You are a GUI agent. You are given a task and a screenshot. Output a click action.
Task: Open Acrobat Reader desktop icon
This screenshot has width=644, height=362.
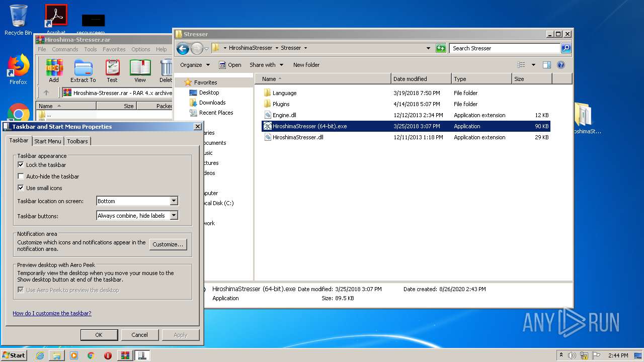point(56,19)
